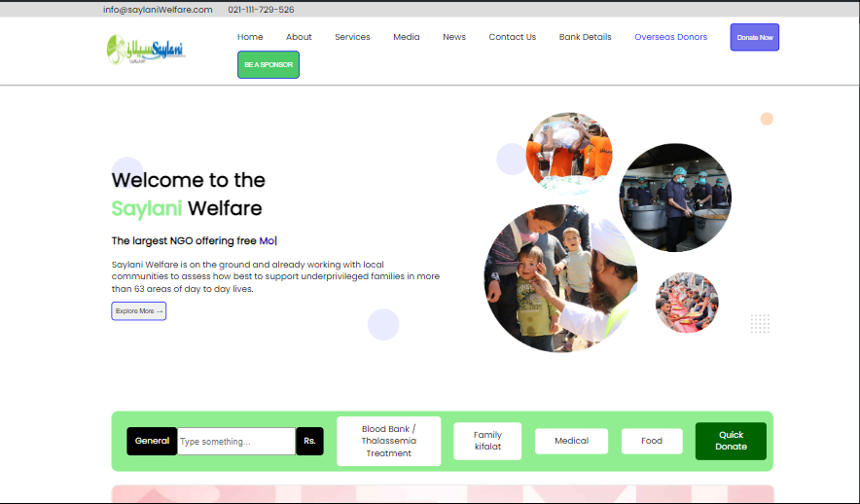This screenshot has width=860, height=504.
Task: Open the Home menu item
Action: tap(250, 37)
